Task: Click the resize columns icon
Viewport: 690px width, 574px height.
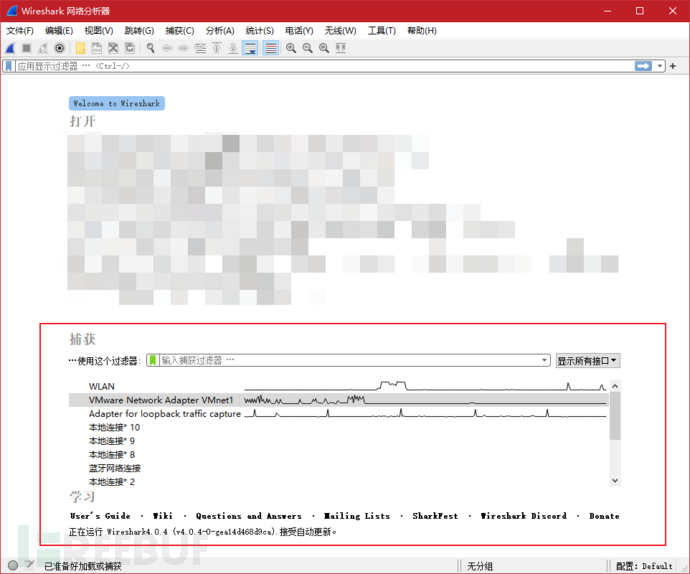Action: pyautogui.click(x=341, y=48)
